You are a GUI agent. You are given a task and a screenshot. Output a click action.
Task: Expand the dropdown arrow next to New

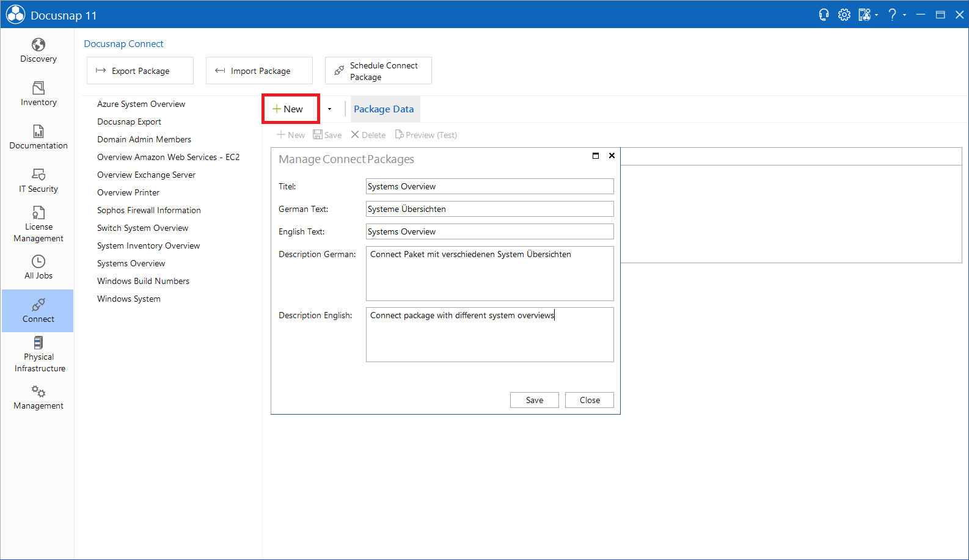(x=329, y=109)
